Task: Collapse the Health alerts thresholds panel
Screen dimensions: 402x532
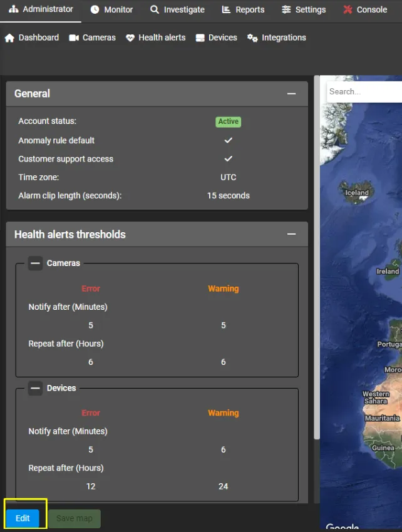Action: tap(291, 234)
